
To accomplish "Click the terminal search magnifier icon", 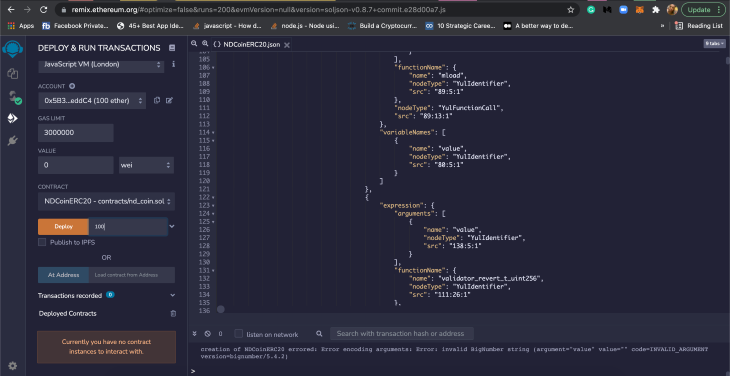I will pos(319,334).
